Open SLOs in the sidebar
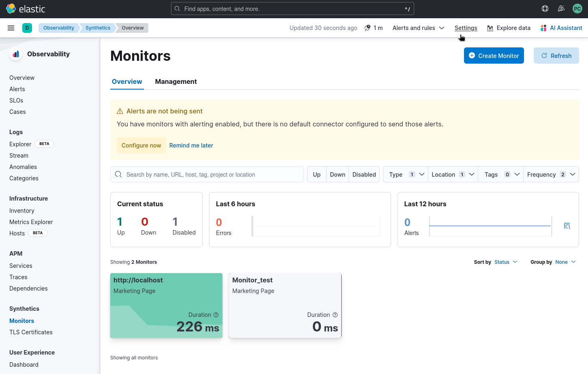The height and width of the screenshot is (374, 588). 16,100
